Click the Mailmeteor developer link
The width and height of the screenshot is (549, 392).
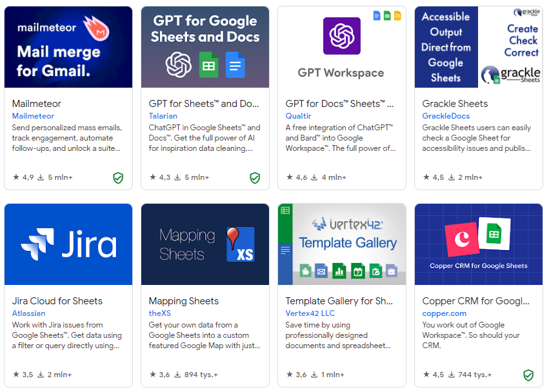click(33, 116)
